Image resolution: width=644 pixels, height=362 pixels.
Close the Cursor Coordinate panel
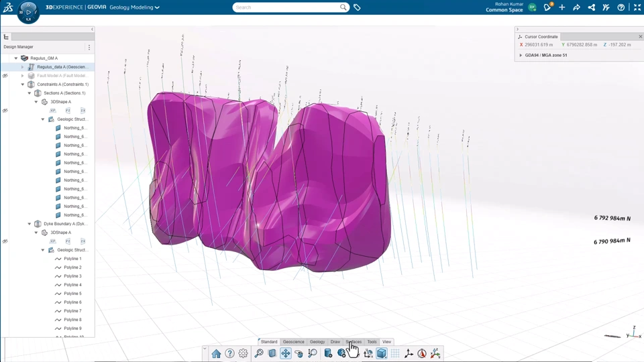point(640,36)
